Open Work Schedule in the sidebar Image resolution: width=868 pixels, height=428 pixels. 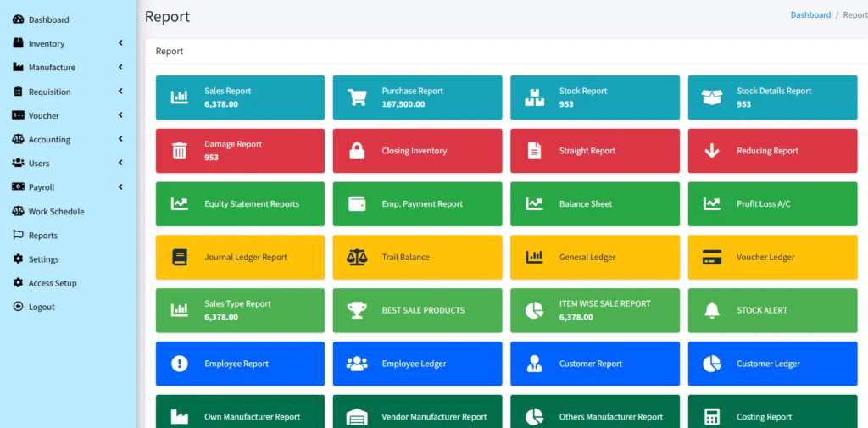coord(57,212)
